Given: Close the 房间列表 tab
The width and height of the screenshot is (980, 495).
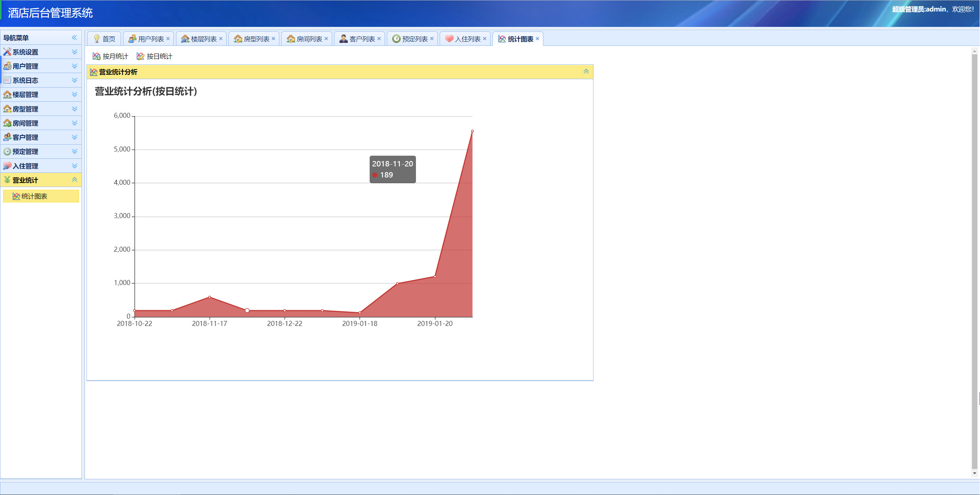Looking at the screenshot, I should tap(326, 39).
